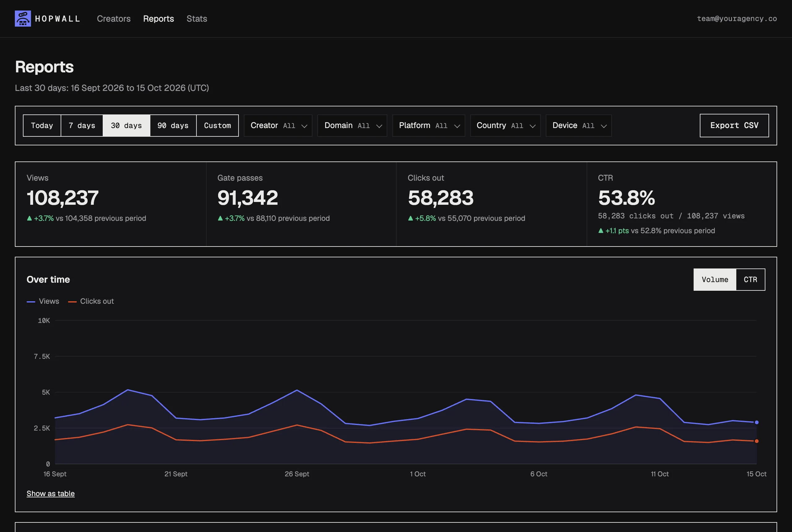Open the Device filter dropdown
The width and height of the screenshot is (792, 532).
(x=579, y=126)
